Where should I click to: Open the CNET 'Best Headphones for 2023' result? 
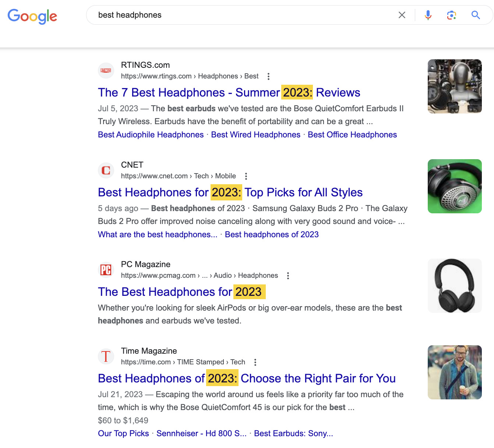pos(230,192)
